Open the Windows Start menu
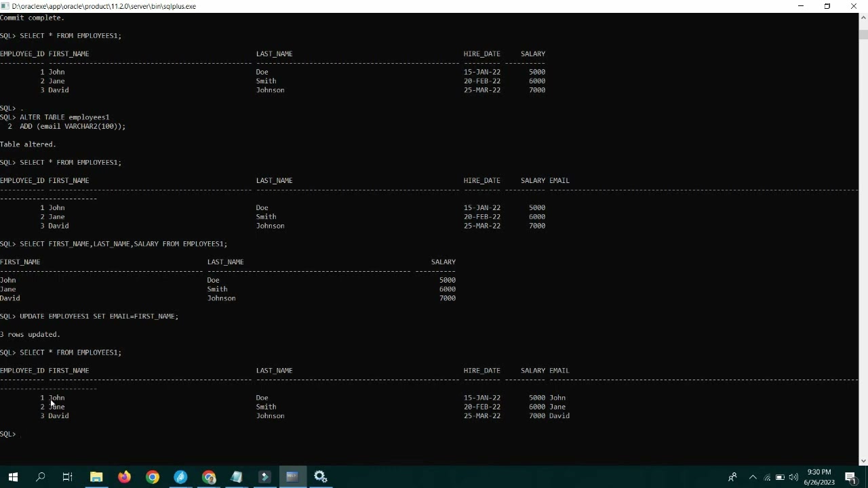This screenshot has width=868, height=488. click(13, 477)
